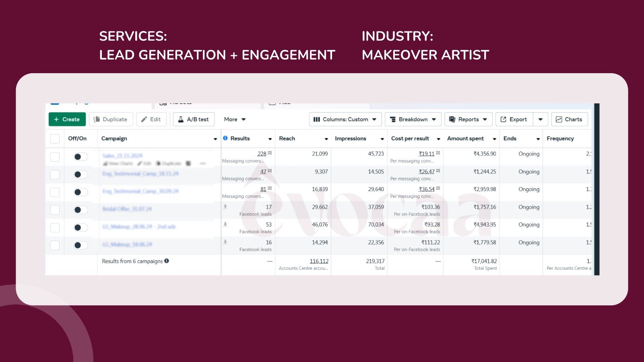This screenshot has height=362, width=644.
Task: Download leads for the 17 Facebook leads row
Action: pos(225,206)
